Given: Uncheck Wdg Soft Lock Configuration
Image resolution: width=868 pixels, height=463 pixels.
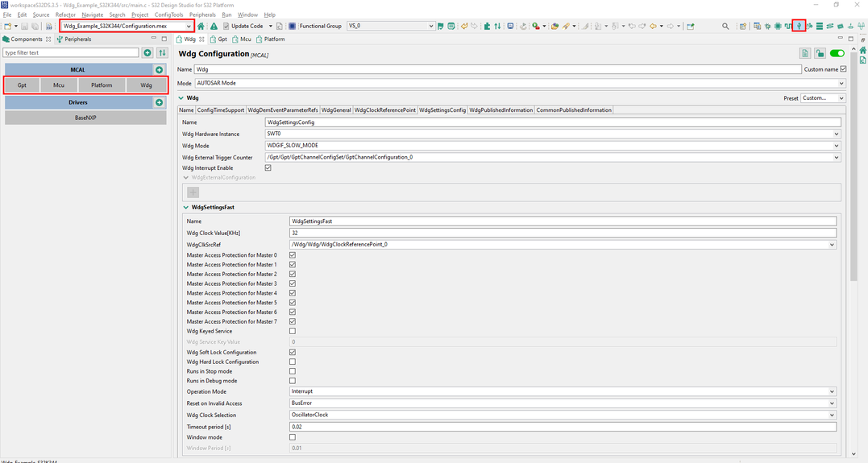Looking at the screenshot, I should (x=293, y=352).
